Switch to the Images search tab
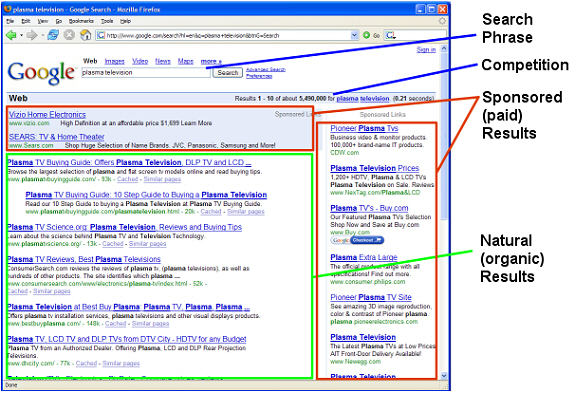Screen dimensions: 575x393 [x=114, y=62]
